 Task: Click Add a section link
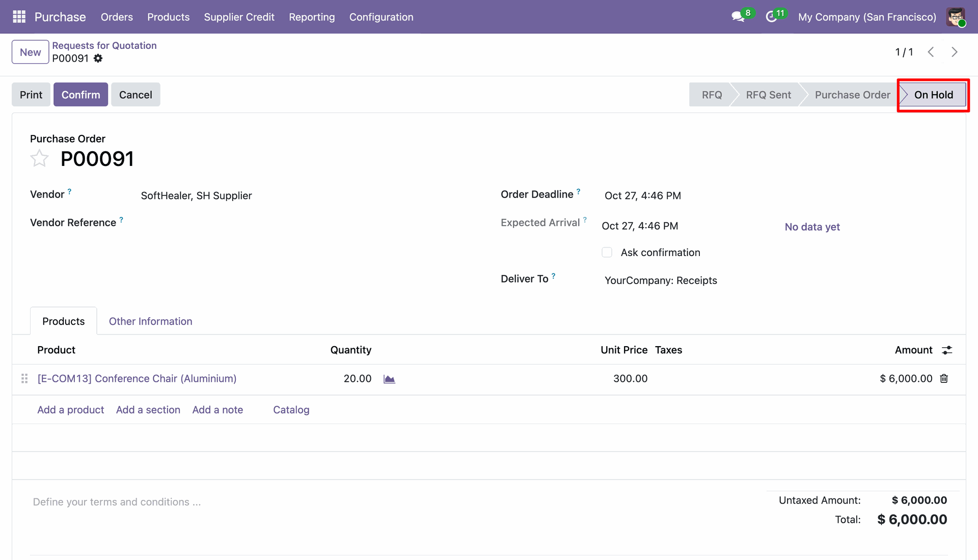148,410
